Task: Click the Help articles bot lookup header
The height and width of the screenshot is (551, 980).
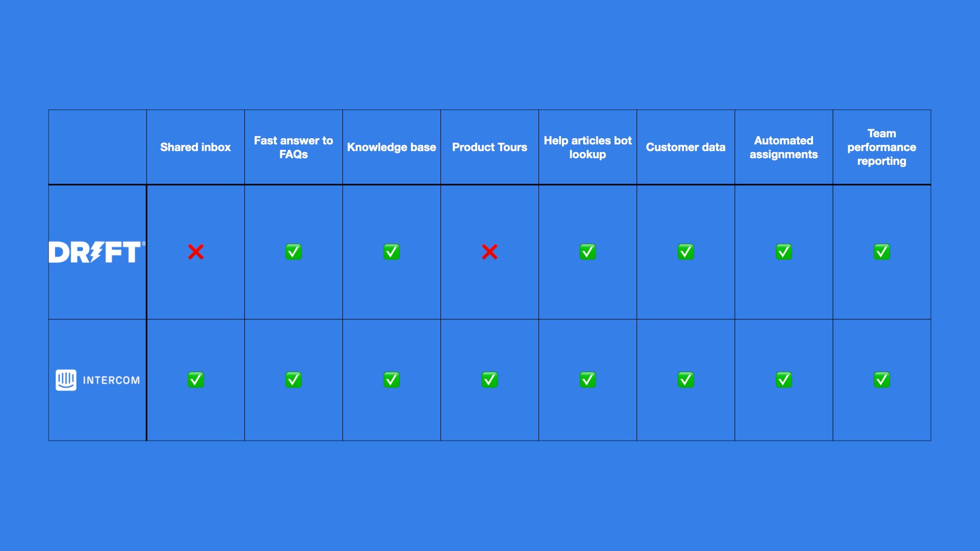Action: point(587,146)
